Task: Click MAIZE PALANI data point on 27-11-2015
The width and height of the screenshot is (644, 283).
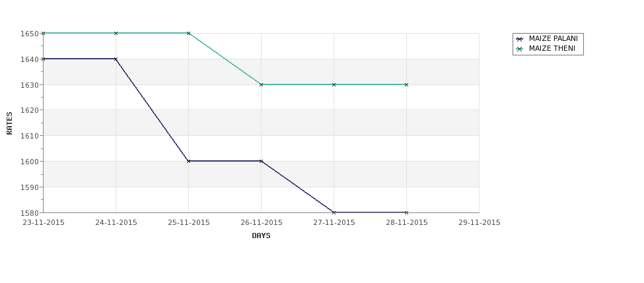Action: (x=334, y=212)
